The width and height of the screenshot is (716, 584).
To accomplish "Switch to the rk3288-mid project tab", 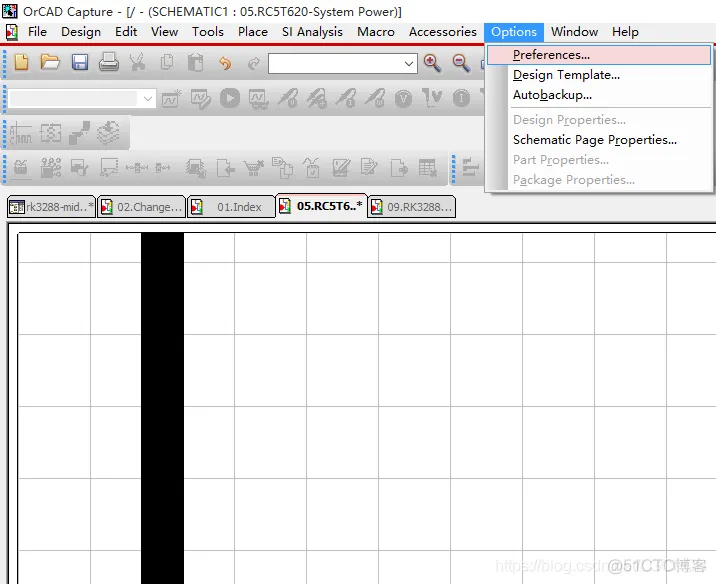I will point(52,207).
